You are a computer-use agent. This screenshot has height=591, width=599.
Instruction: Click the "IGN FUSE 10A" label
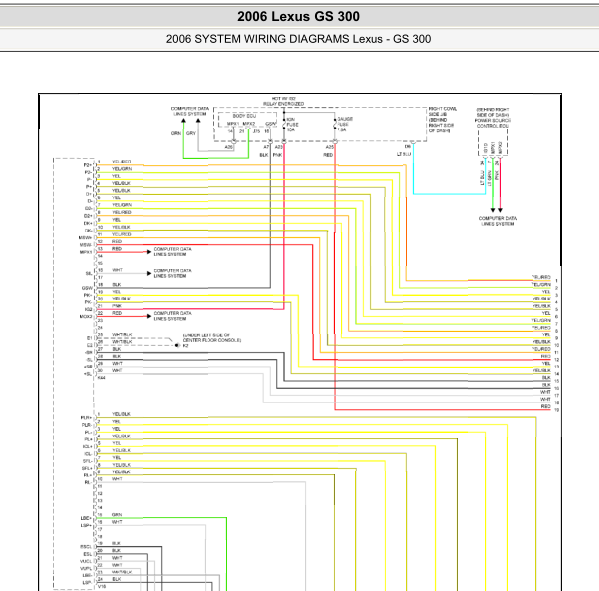pyautogui.click(x=292, y=125)
